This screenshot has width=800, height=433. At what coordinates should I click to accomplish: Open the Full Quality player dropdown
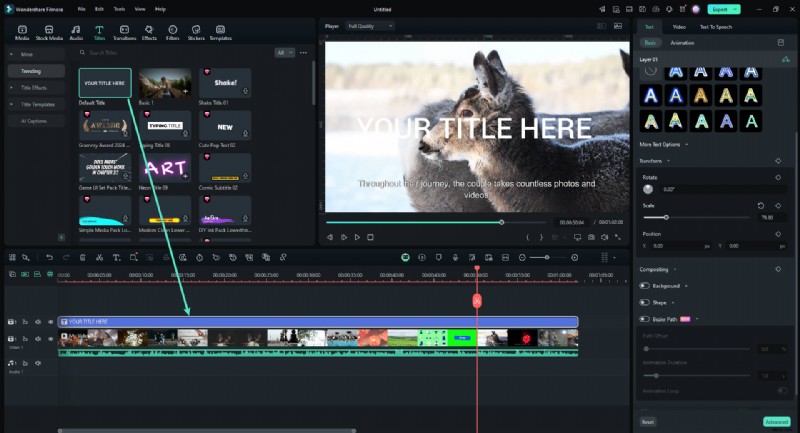pos(369,26)
